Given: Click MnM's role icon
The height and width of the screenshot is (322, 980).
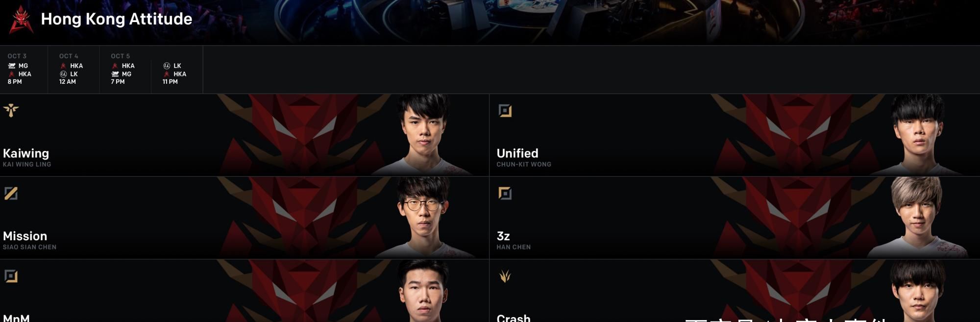Looking at the screenshot, I should click(x=11, y=276).
